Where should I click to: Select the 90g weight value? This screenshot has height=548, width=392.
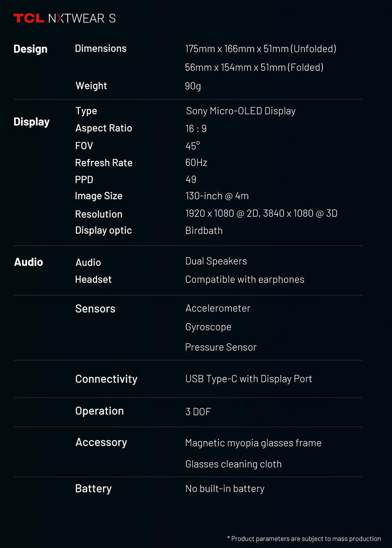[x=193, y=86]
